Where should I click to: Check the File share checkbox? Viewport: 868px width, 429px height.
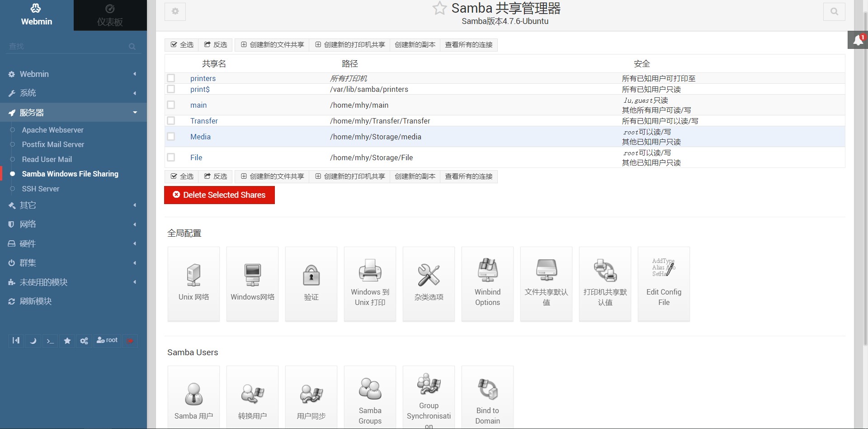pyautogui.click(x=171, y=157)
